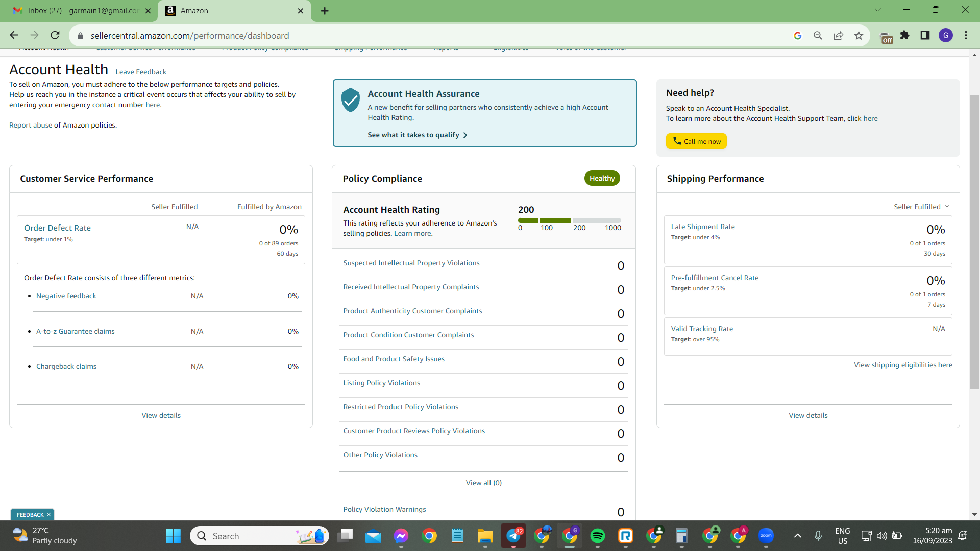Bookmark this page with the star
This screenshot has width=980, height=551.
coord(859,35)
